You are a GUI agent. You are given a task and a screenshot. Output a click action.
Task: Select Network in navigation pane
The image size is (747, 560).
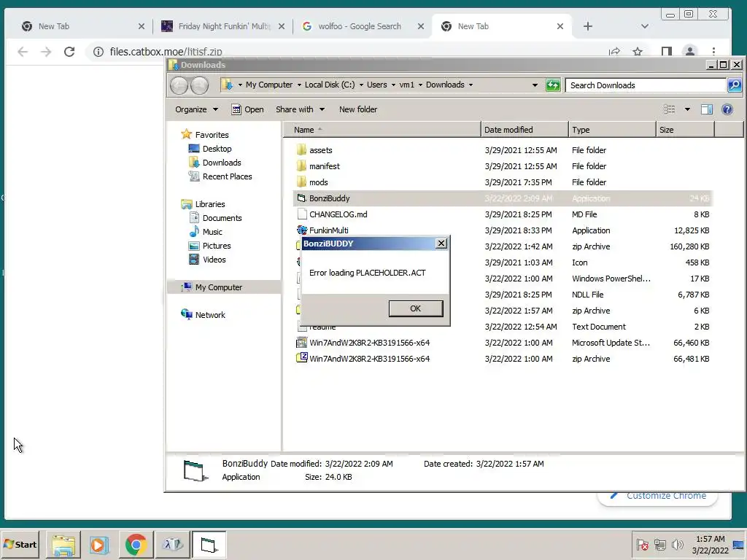(x=209, y=315)
